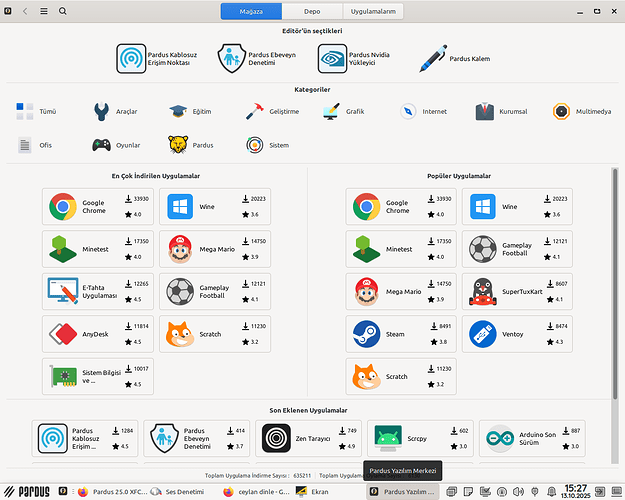This screenshot has width=625, height=500.
Task: Click the search magnifier icon
Action: pos(63,11)
